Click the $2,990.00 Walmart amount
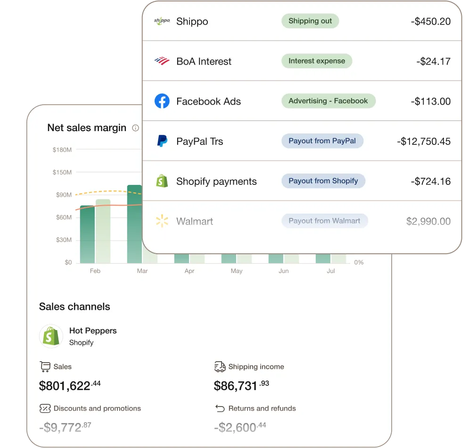476x448 pixels. coord(428,222)
